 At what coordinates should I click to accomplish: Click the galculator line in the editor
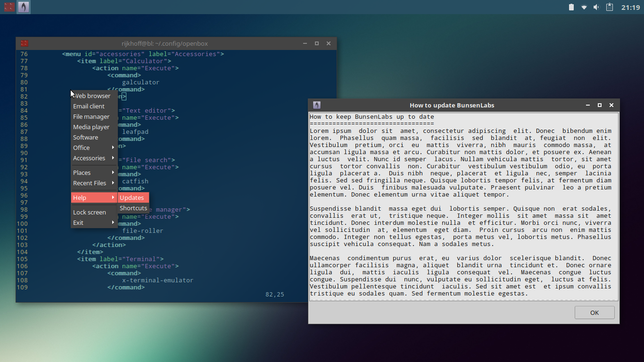140,82
